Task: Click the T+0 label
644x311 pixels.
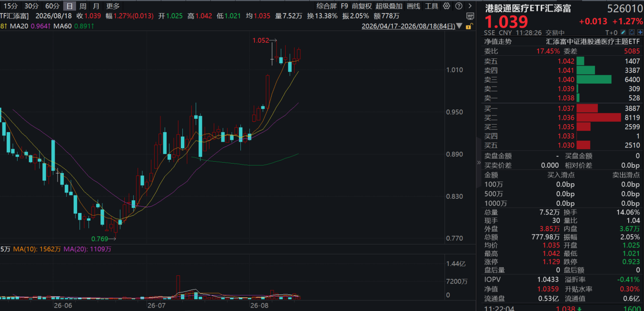Action: 611,33
